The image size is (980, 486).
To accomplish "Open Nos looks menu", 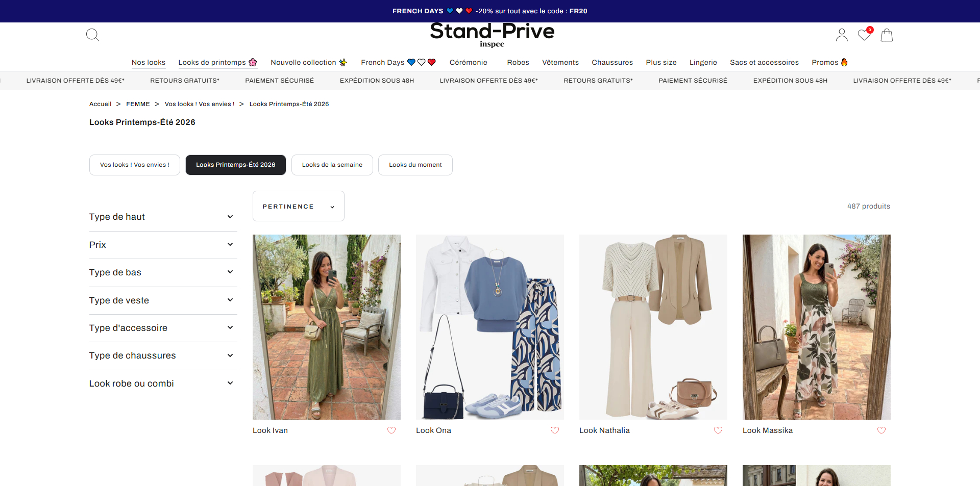I will click(149, 62).
